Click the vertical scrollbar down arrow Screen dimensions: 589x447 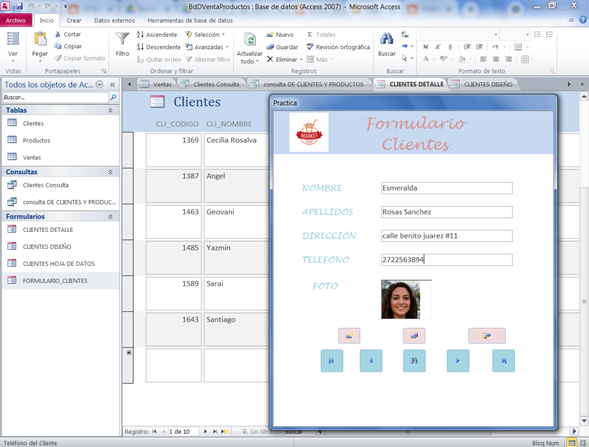584,420
